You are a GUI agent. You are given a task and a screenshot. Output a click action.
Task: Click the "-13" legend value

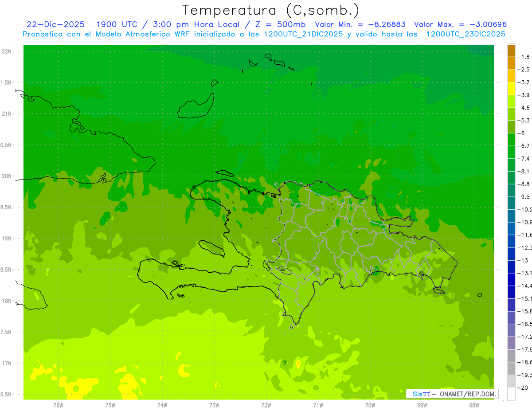[523, 260]
